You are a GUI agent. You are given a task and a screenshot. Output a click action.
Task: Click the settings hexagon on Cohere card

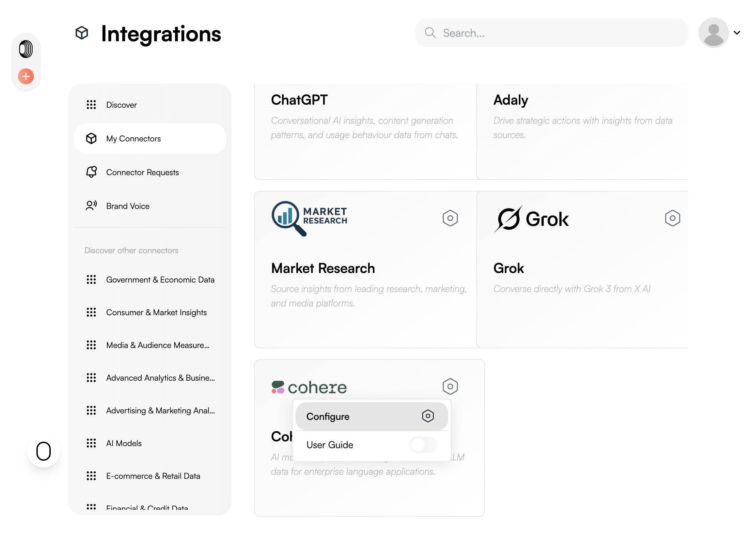tap(450, 386)
